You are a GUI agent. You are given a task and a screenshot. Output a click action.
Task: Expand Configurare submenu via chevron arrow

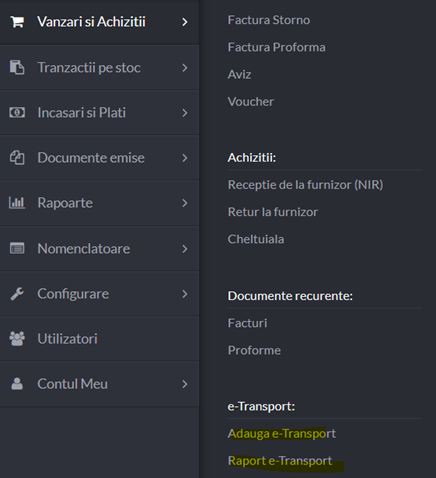tap(185, 294)
